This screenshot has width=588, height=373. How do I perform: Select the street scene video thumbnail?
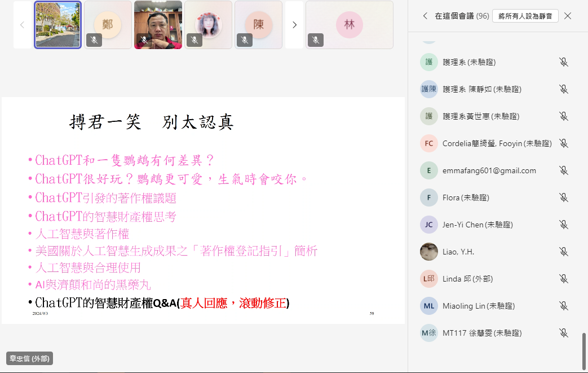pyautogui.click(x=58, y=25)
